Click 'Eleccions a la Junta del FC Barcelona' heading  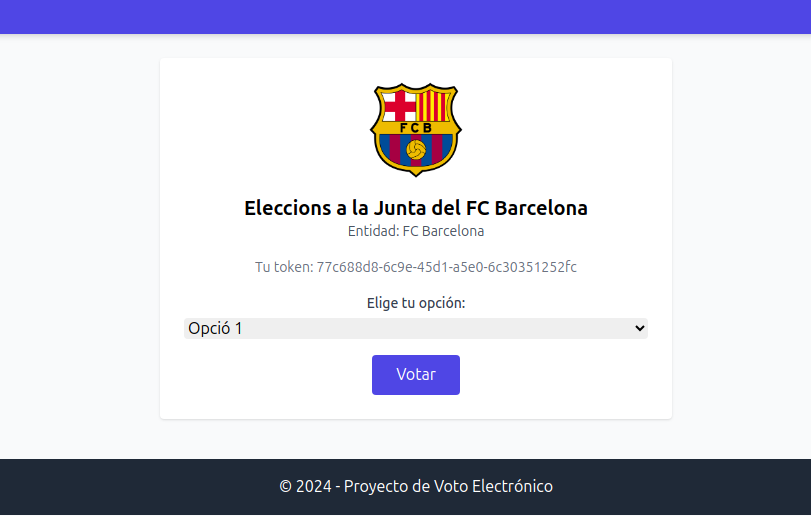point(416,208)
